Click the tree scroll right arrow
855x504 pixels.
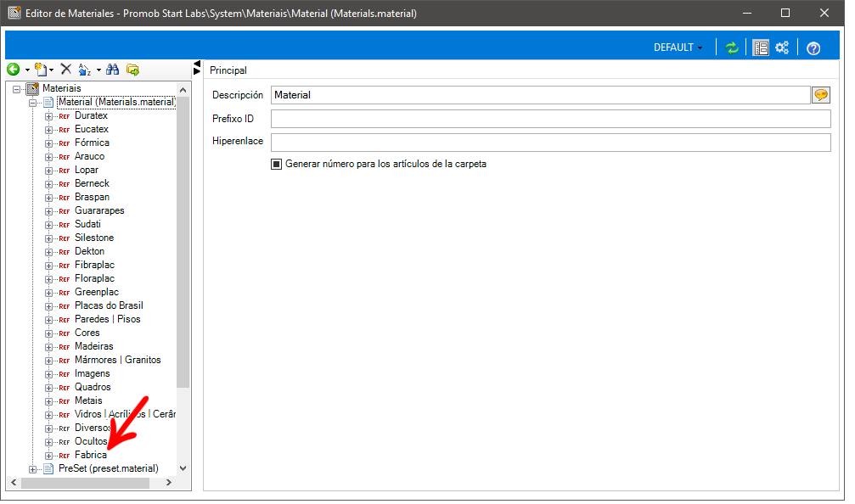coord(169,483)
